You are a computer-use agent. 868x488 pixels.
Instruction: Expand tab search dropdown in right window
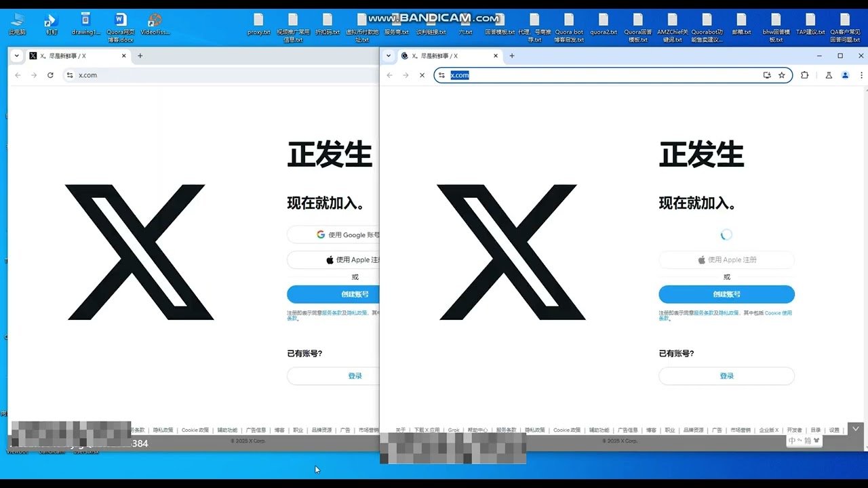pyautogui.click(x=388, y=56)
